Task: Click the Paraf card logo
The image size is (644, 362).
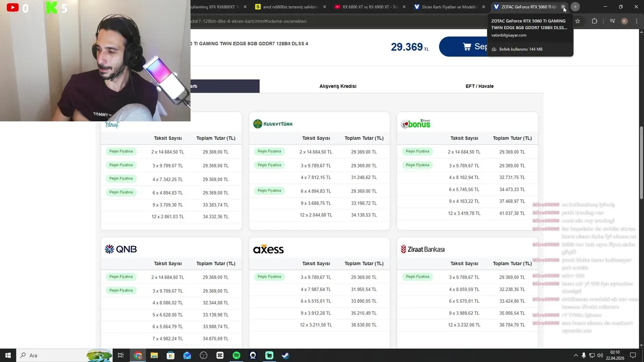Action: [112, 125]
